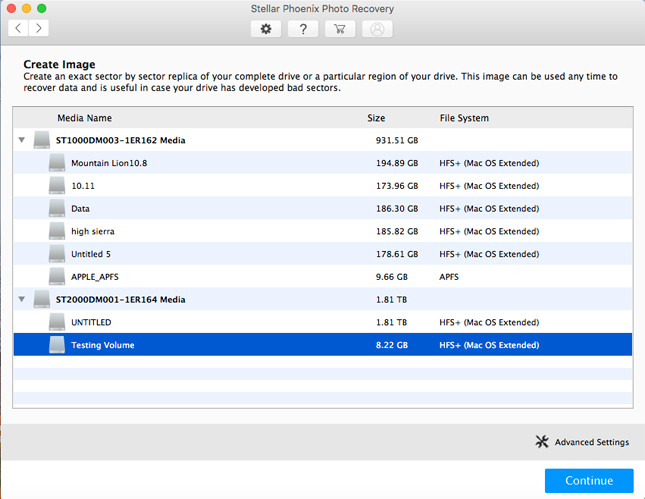Click the Untitled 5 volume icon
The height and width of the screenshot is (499, 645).
point(57,254)
